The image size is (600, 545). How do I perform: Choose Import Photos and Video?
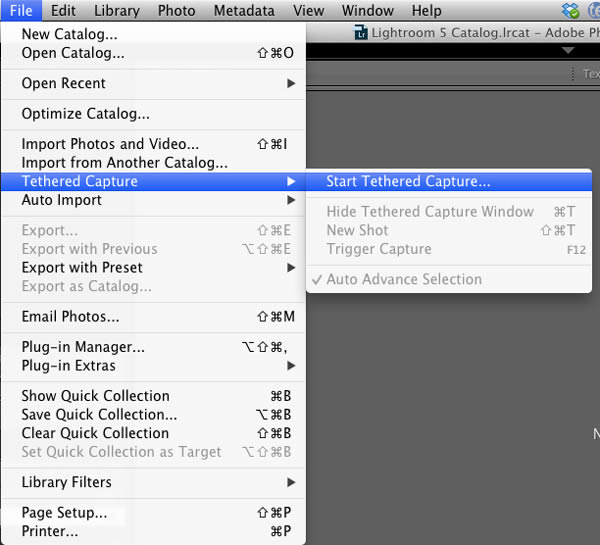[110, 144]
